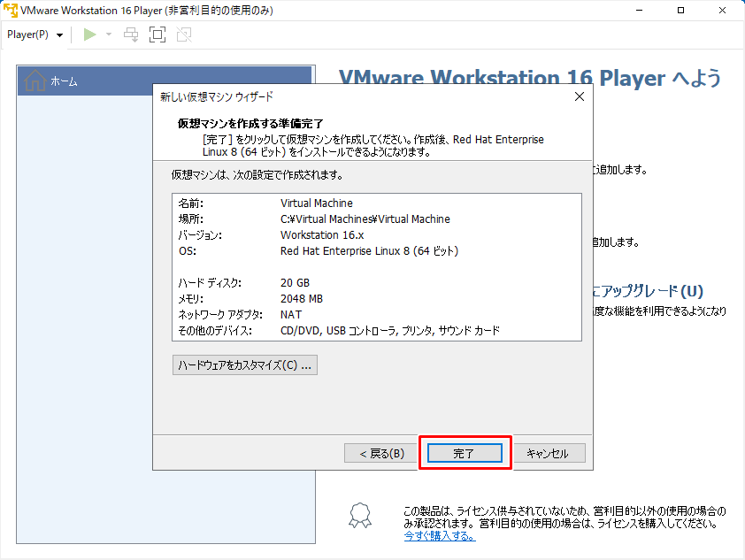
Task: Select ホーム item in the library list
Action: [x=64, y=81]
